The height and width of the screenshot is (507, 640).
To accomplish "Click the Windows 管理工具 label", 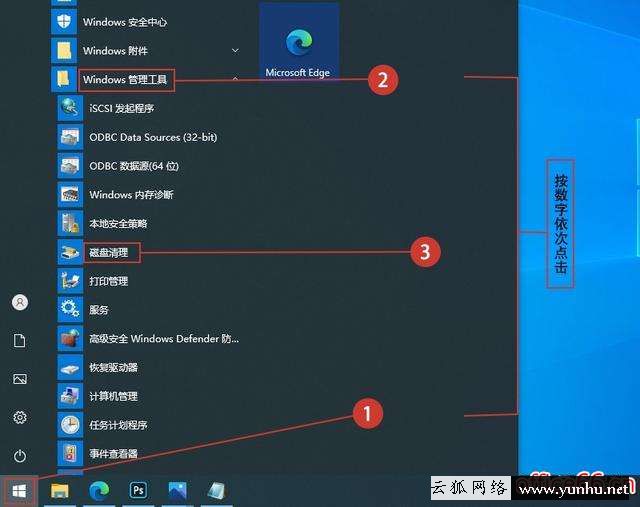I will [x=125, y=79].
